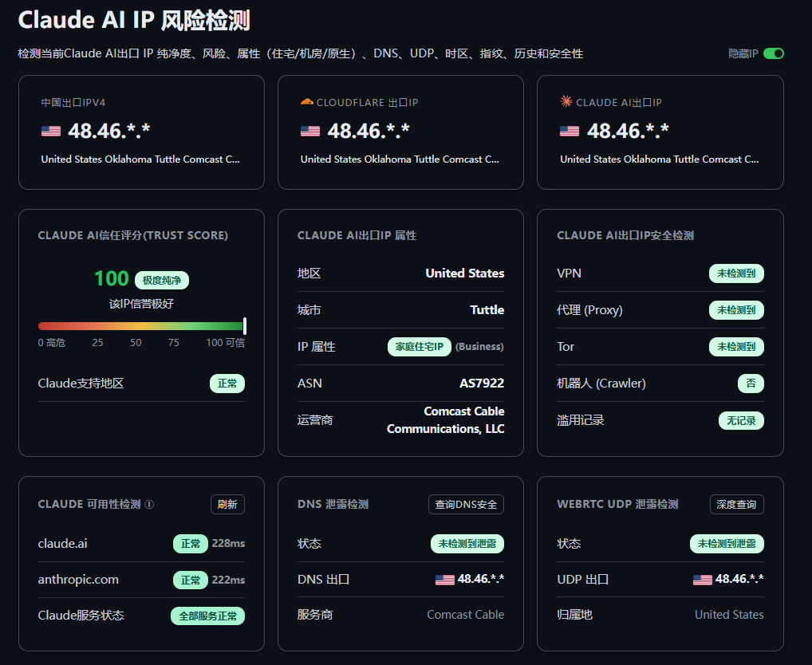
Task: Click the United States 归属地 value
Action: point(729,614)
